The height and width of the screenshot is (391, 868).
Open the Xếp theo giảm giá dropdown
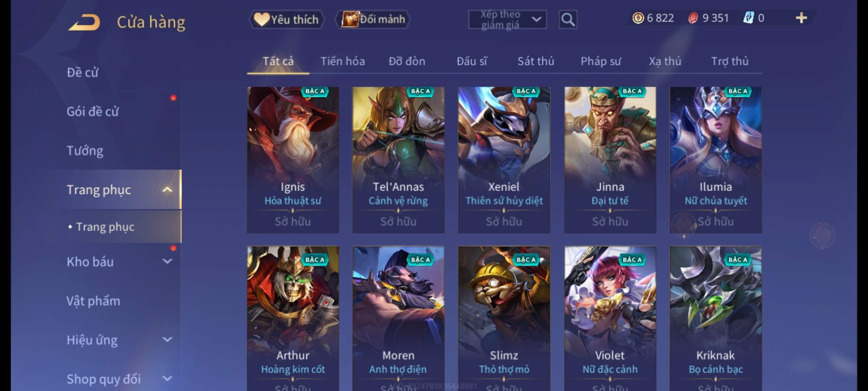(507, 20)
